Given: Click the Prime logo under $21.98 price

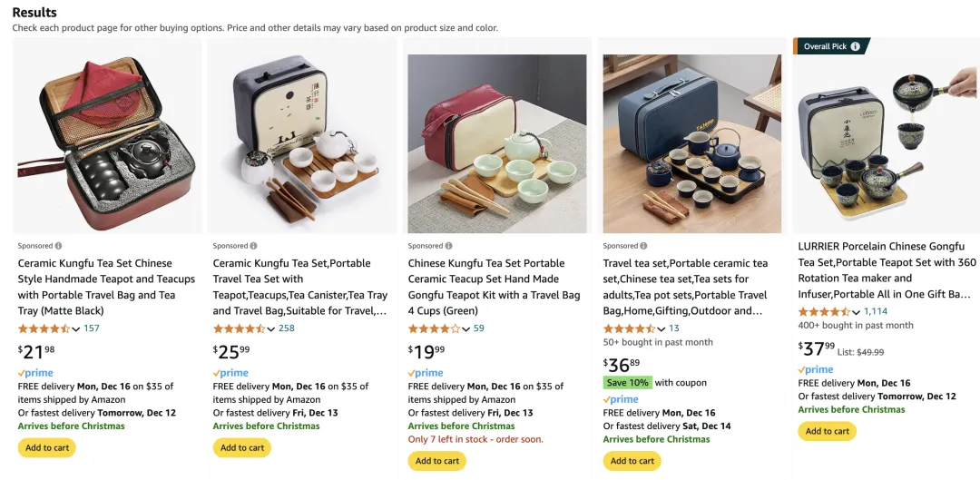Looking at the screenshot, I should tap(36, 373).
